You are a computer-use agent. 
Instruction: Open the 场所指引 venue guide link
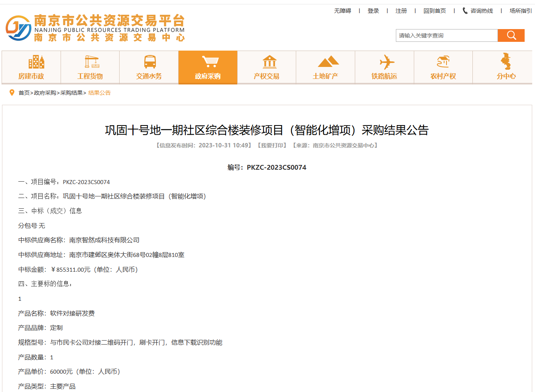(520, 11)
